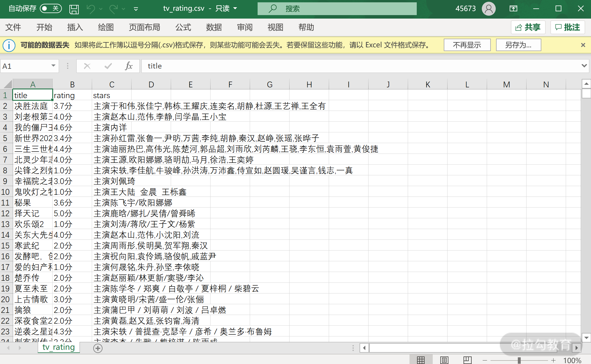Click the ribbon display options icon
Screen dimensions: 591x364
[x=513, y=9]
